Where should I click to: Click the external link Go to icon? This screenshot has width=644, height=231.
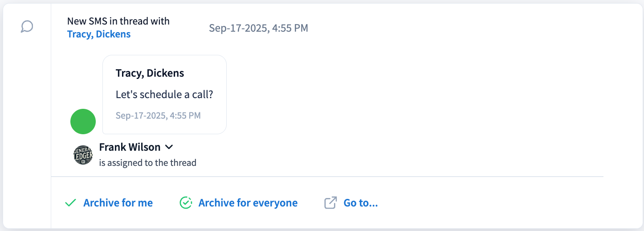[330, 203]
